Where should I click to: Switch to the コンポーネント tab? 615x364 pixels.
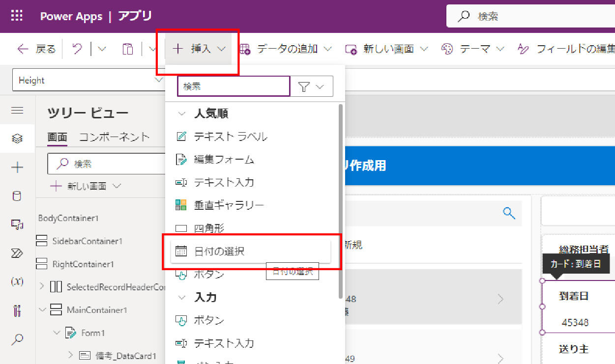click(114, 137)
